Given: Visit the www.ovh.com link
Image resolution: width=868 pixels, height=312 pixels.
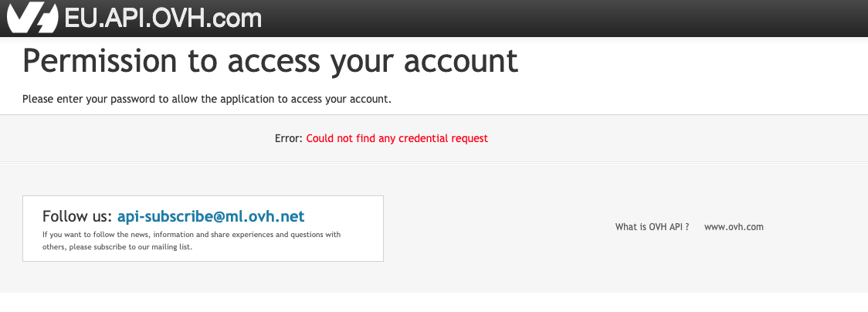Looking at the screenshot, I should pos(734,227).
